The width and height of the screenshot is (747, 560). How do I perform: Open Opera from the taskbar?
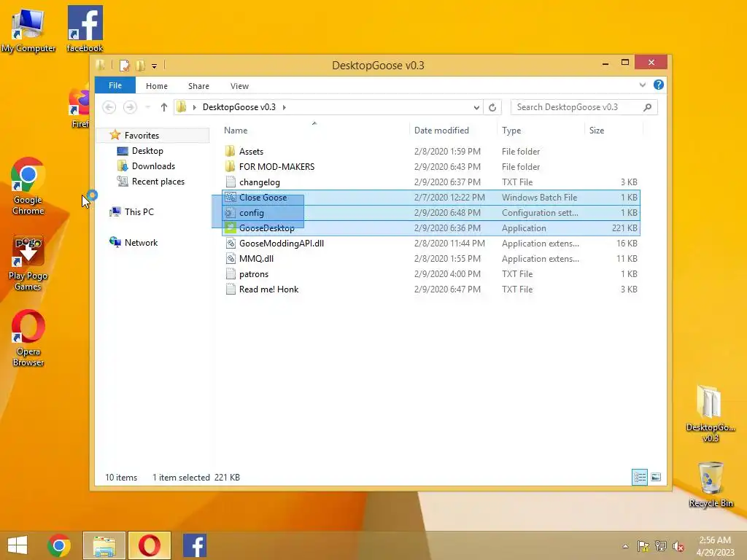point(149,545)
